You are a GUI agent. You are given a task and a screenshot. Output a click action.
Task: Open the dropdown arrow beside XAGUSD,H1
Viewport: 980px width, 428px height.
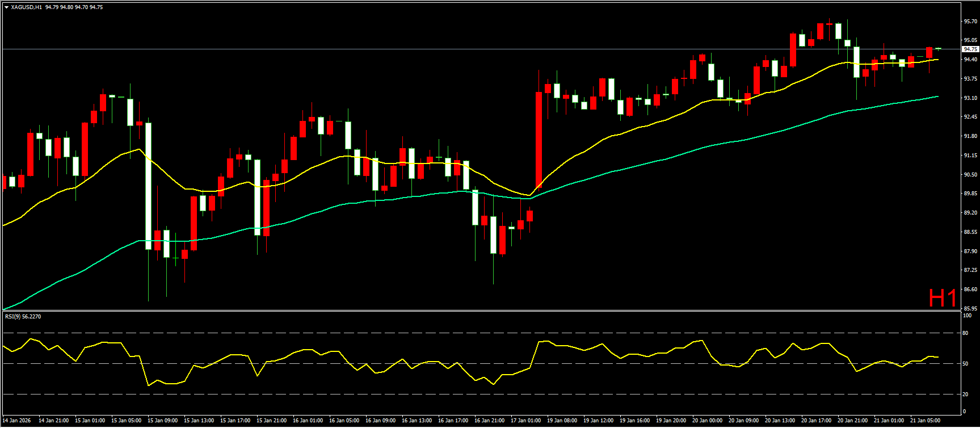tap(6, 7)
